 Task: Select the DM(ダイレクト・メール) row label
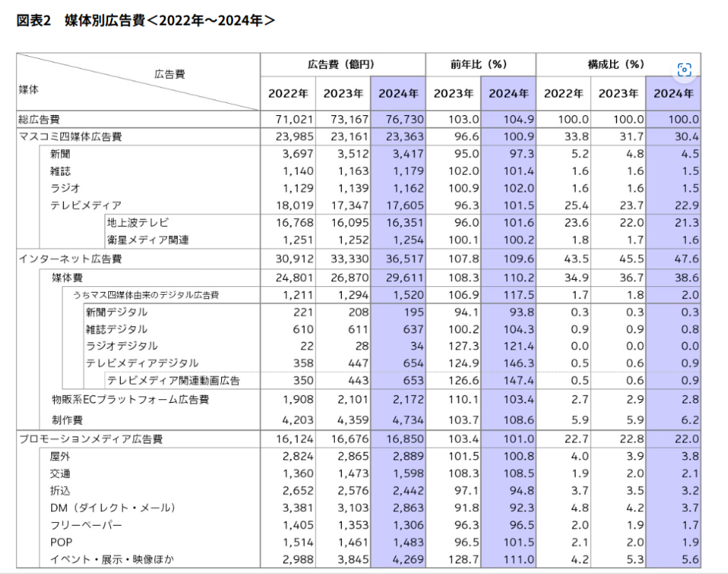(x=112, y=507)
